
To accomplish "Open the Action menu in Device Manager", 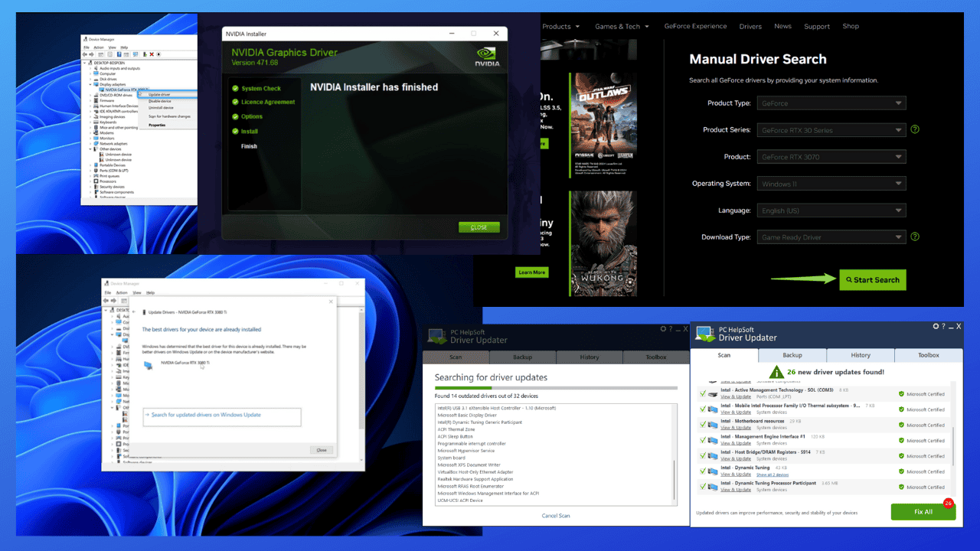I will 99,47.
